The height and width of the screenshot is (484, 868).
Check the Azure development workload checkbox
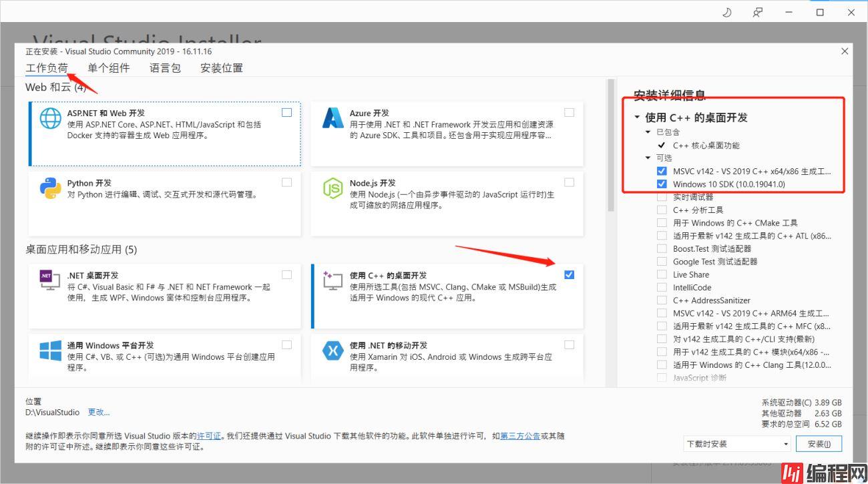click(569, 112)
